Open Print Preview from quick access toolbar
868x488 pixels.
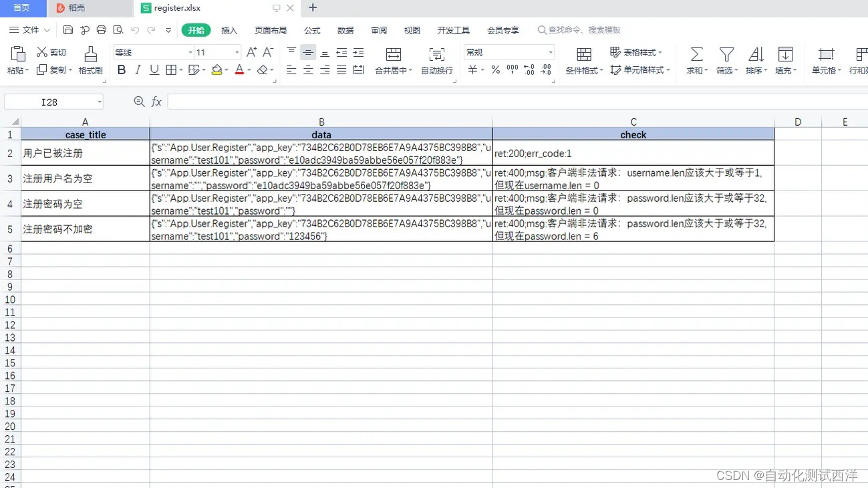pyautogui.click(x=118, y=30)
